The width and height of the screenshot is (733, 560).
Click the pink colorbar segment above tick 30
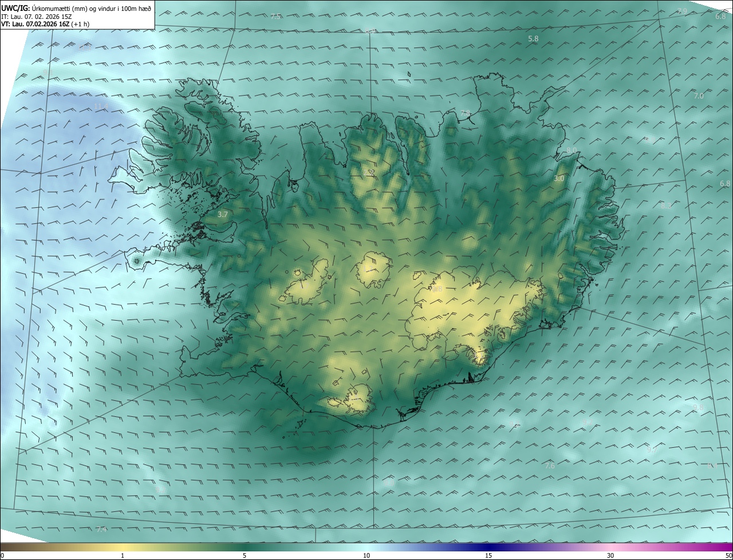[x=610, y=547]
